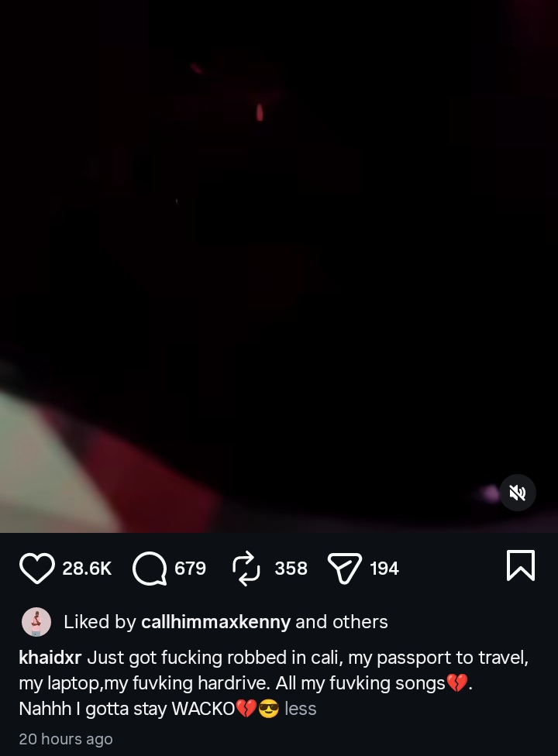The height and width of the screenshot is (756, 558).
Task: Open the liker's profile picture avatar
Action: tap(36, 622)
